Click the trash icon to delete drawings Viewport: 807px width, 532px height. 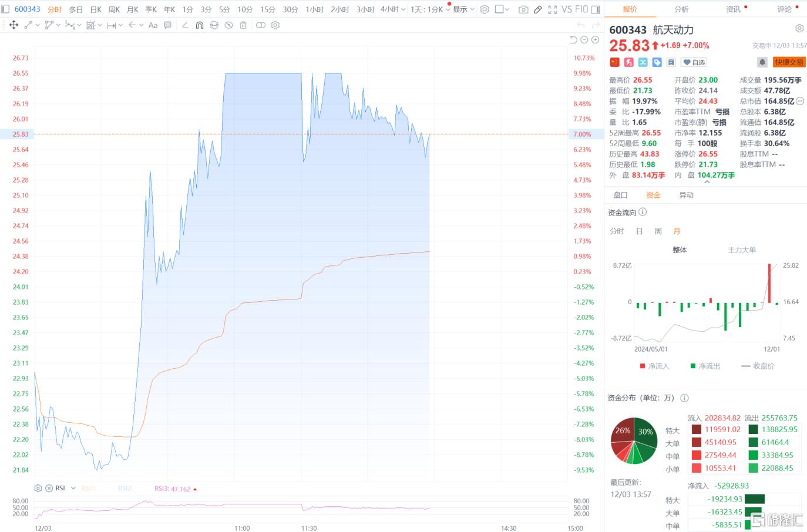243,25
